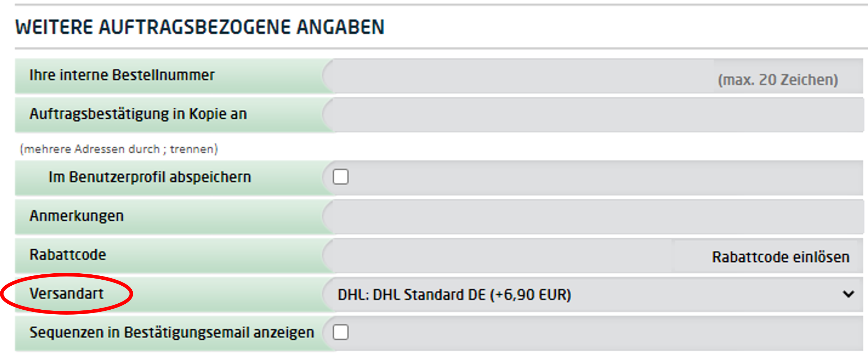The image size is (868, 357).
Task: Click the Rabattcode label on the left
Action: pyautogui.click(x=68, y=255)
